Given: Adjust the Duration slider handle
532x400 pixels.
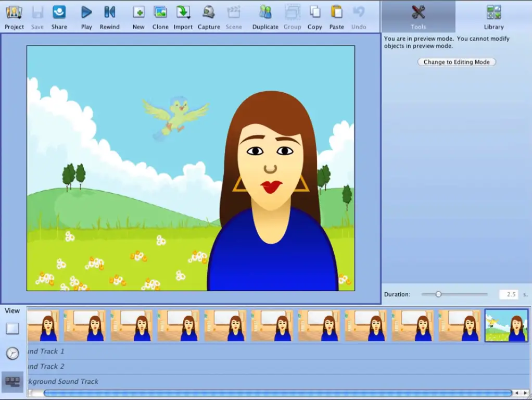Looking at the screenshot, I should pos(438,294).
